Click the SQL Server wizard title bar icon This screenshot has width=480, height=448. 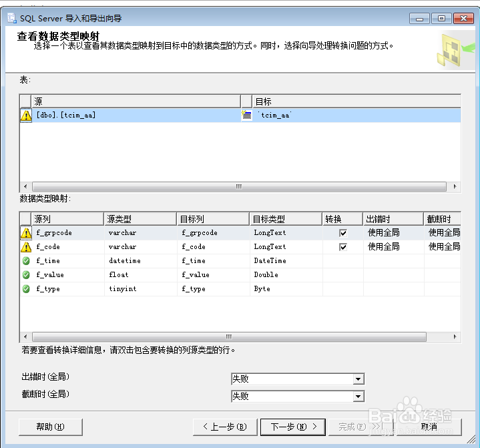(x=12, y=18)
